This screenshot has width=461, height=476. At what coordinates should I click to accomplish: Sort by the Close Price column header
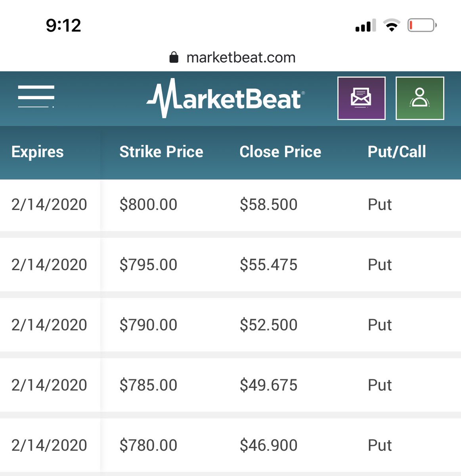[280, 152]
